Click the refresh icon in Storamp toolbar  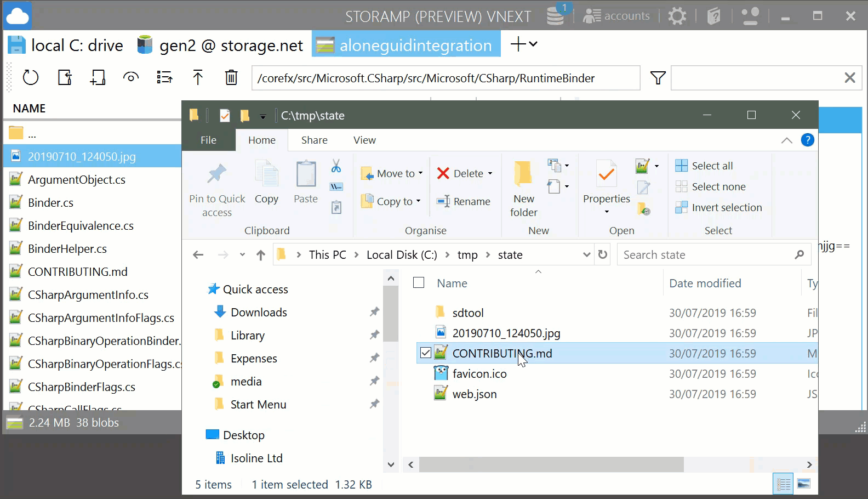pos(31,78)
